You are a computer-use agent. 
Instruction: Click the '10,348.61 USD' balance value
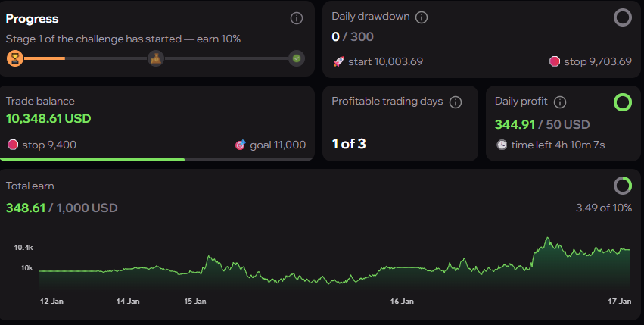coord(48,119)
